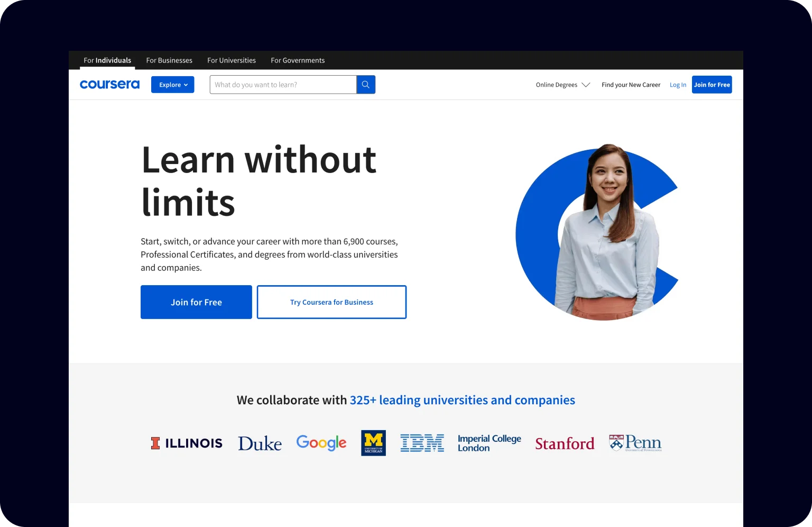
Task: Click the search magnifying glass icon
Action: pyautogui.click(x=365, y=84)
